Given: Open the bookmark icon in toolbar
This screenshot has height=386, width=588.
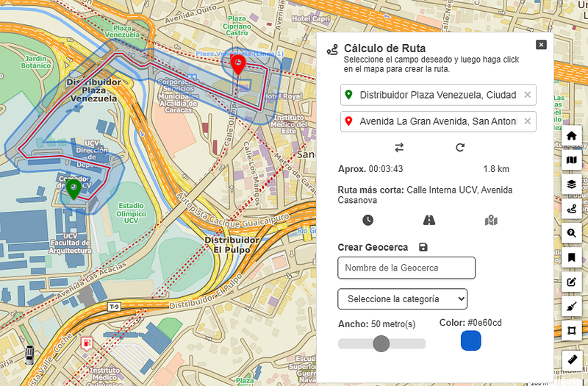Looking at the screenshot, I should pyautogui.click(x=572, y=258).
